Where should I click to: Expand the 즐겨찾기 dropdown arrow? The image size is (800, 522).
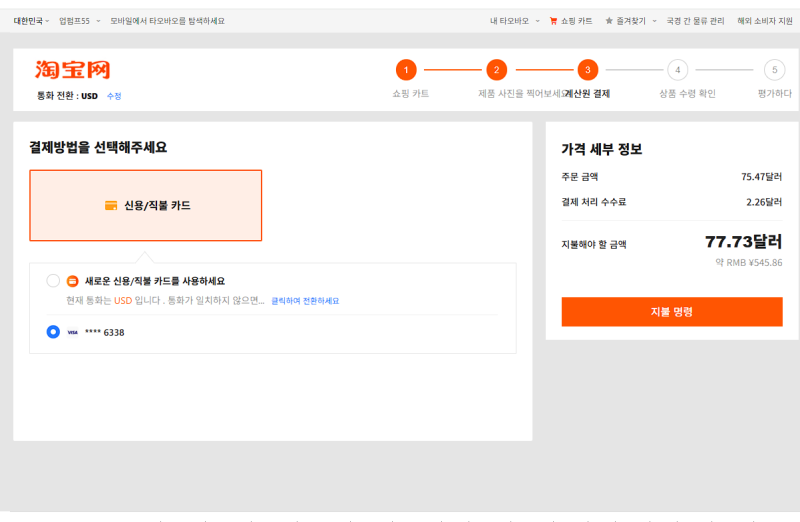[x=655, y=21]
